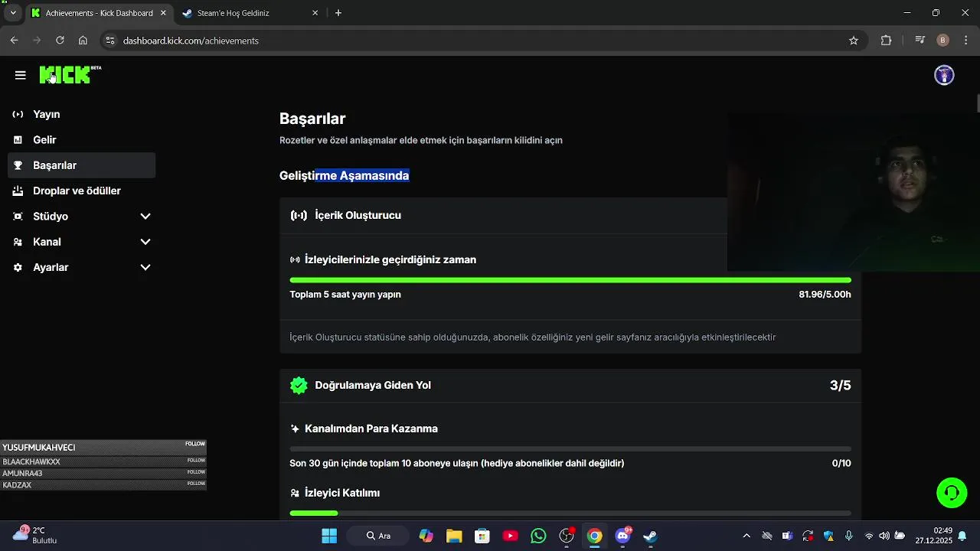Open the weather widget showing 2°C
Viewport: 980px width, 551px height.
[x=35, y=535]
